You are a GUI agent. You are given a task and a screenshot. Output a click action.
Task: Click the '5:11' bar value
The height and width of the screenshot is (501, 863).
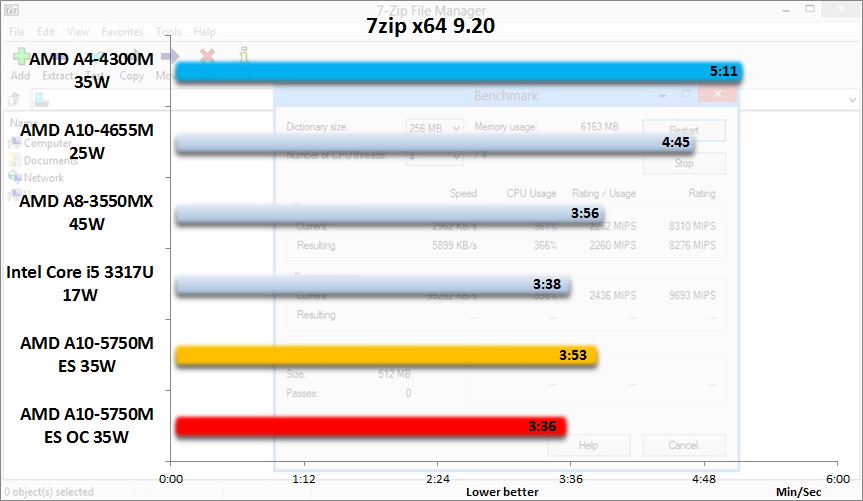pyautogui.click(x=723, y=71)
